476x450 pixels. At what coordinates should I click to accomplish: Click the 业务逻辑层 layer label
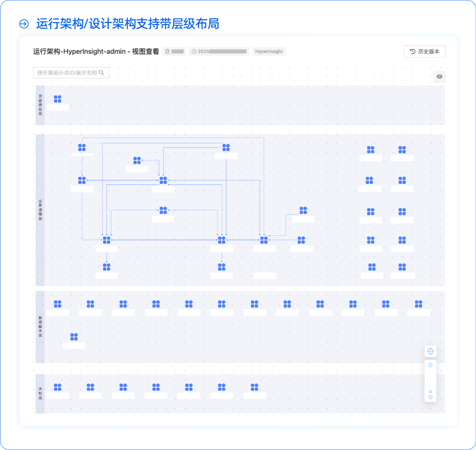point(40,210)
